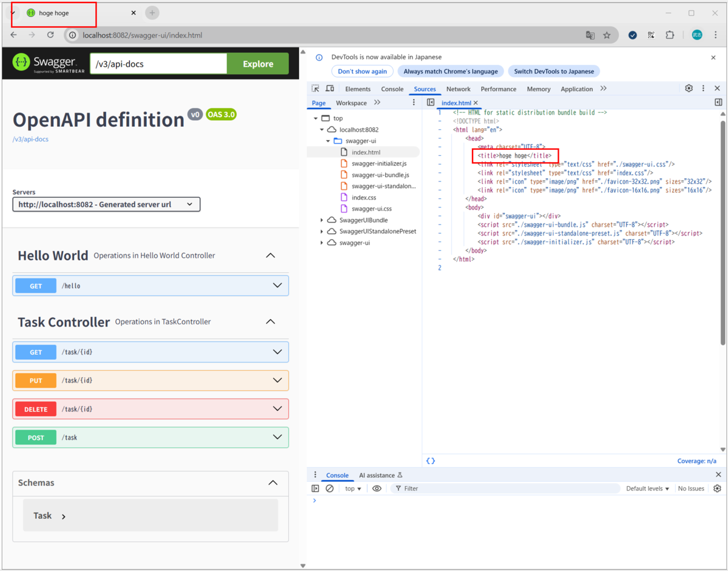Image resolution: width=728 pixels, height=571 pixels.
Task: Toggle the Sources navigator sidebar icon
Action: point(431,103)
